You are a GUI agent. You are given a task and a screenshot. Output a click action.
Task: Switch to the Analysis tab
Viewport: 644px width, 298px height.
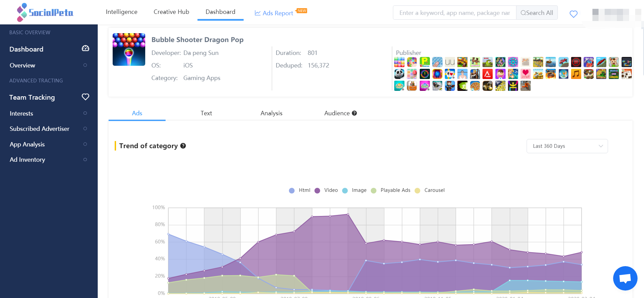271,113
